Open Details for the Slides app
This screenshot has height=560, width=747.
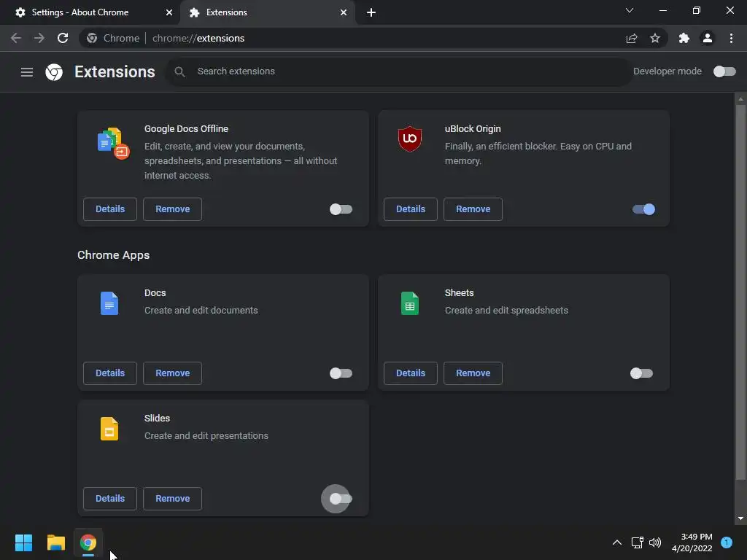(110, 499)
